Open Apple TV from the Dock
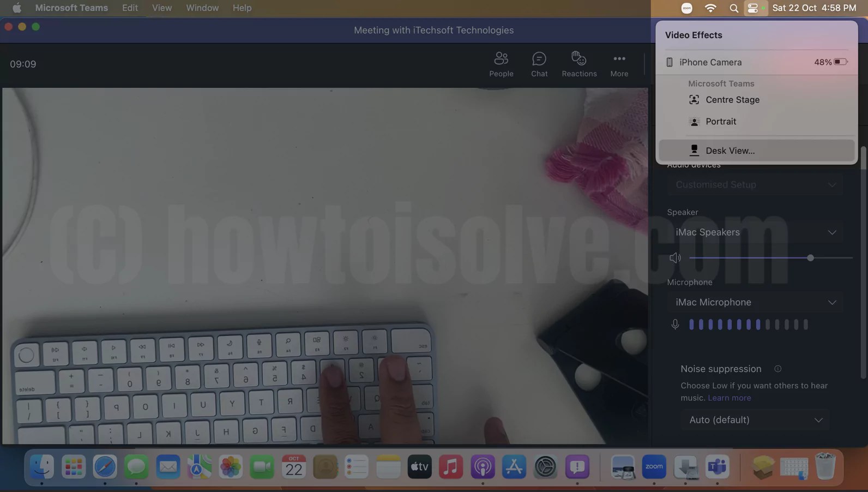Image resolution: width=868 pixels, height=492 pixels. 420,467
